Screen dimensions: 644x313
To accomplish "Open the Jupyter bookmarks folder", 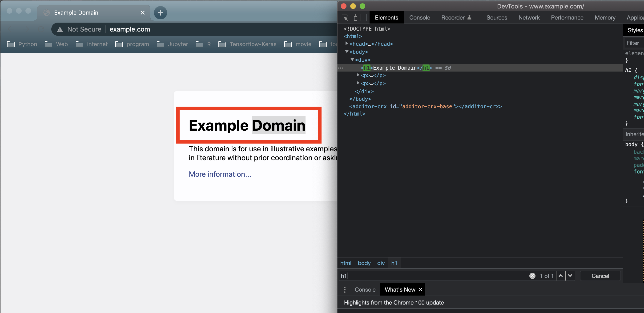I will click(x=172, y=44).
